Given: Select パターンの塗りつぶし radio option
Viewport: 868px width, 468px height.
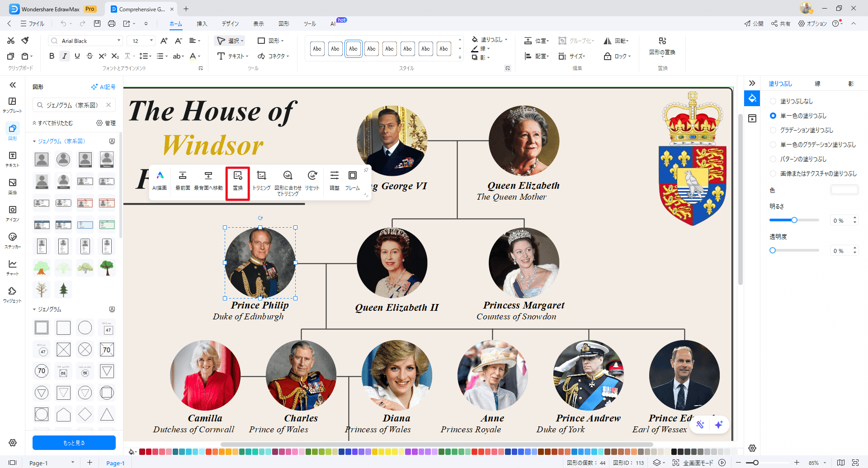Looking at the screenshot, I should (773, 159).
